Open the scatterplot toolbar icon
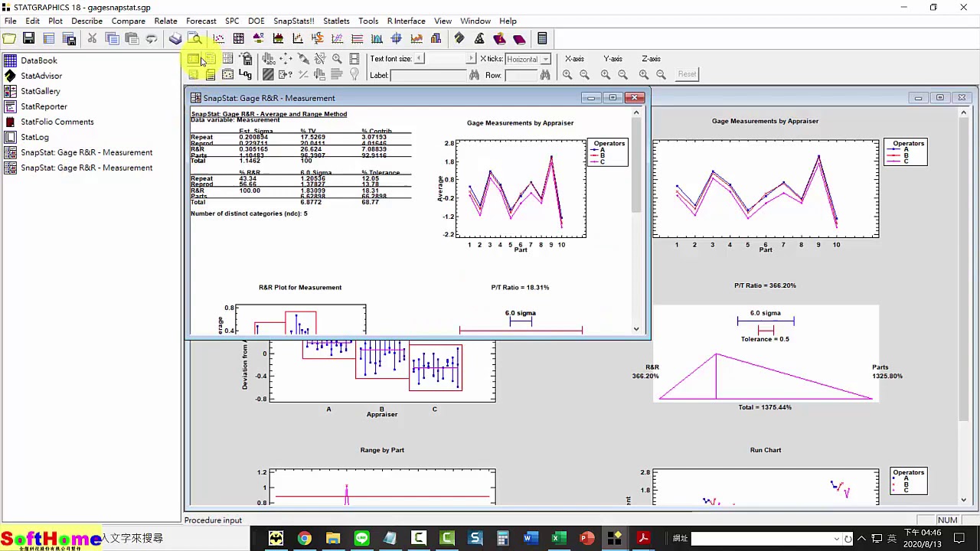This screenshot has width=980, height=551. point(218,38)
